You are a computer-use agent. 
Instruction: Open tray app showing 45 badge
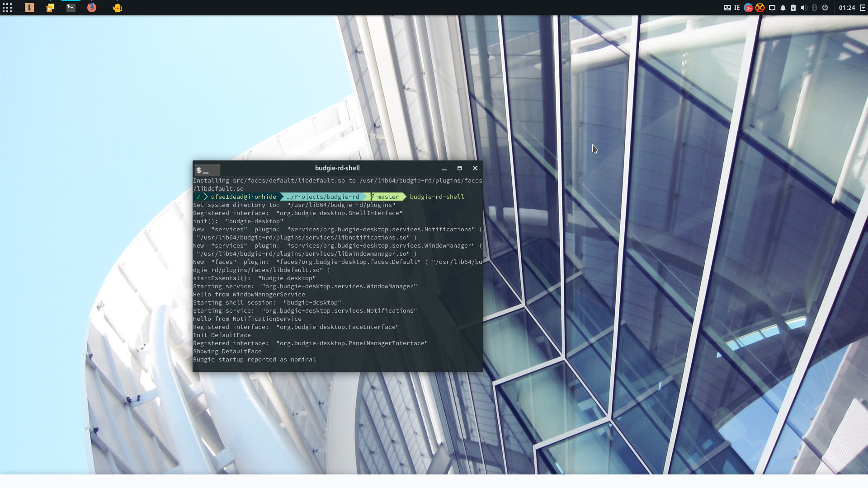[748, 8]
